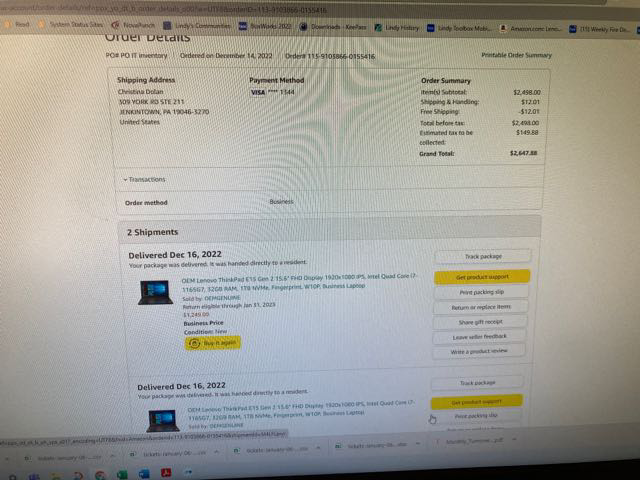The height and width of the screenshot is (480, 640).
Task: Open the Downloads - KeePass bookmark
Action: coord(336,29)
